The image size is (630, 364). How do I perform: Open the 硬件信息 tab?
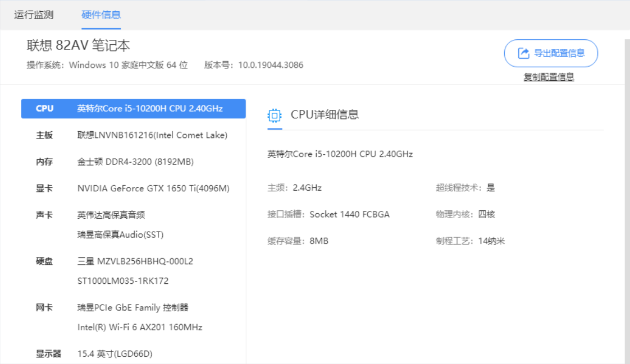101,15
